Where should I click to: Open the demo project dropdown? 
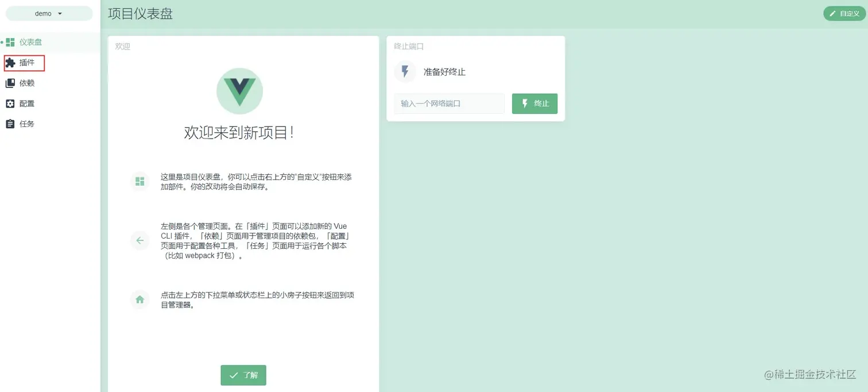[x=49, y=13]
